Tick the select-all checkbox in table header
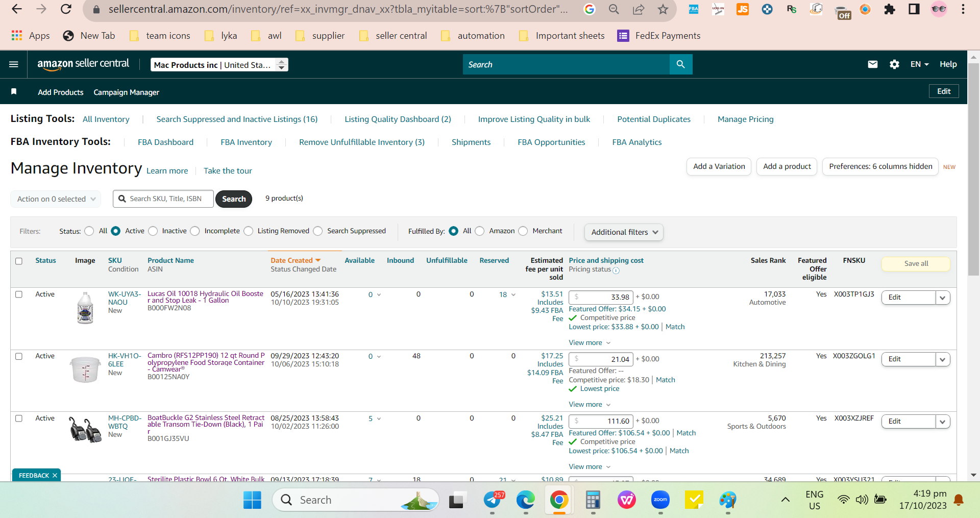Image resolution: width=980 pixels, height=518 pixels. [19, 261]
